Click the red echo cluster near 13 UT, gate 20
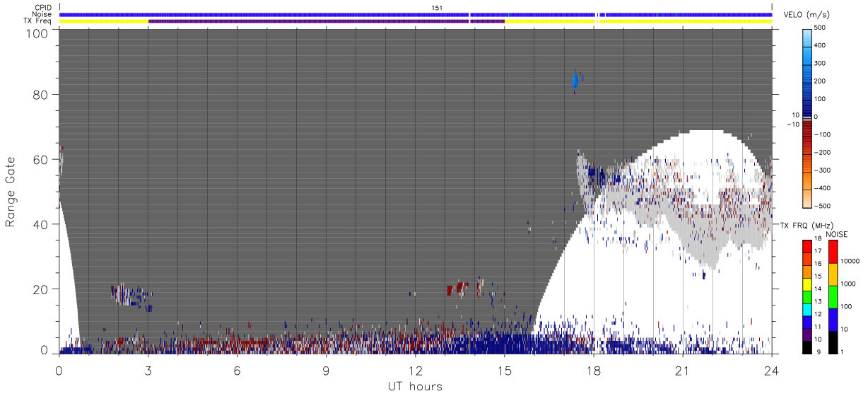868x401 pixels. coord(458,289)
